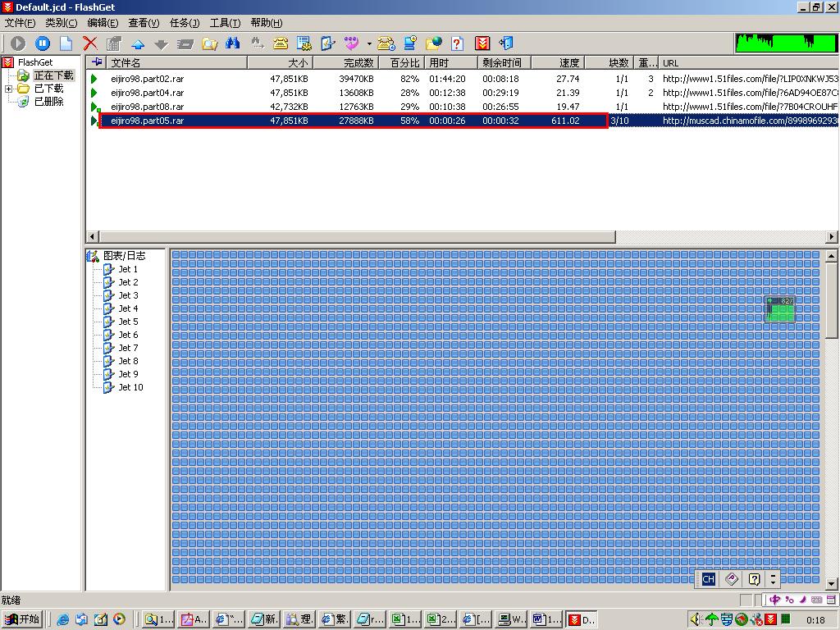
Task: Click the grey film-strip icon right of Move down
Action: pyautogui.click(x=185, y=44)
